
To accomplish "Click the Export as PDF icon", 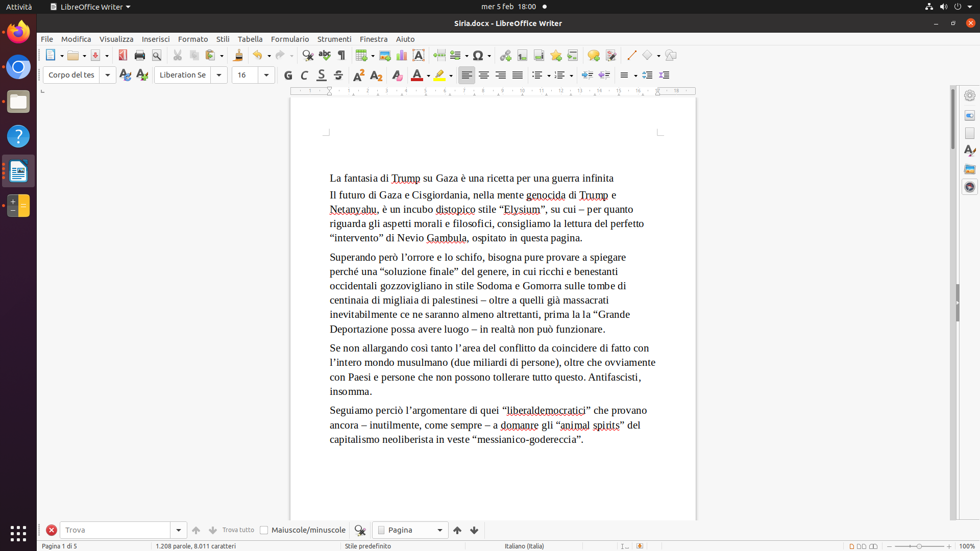I will click(x=123, y=55).
